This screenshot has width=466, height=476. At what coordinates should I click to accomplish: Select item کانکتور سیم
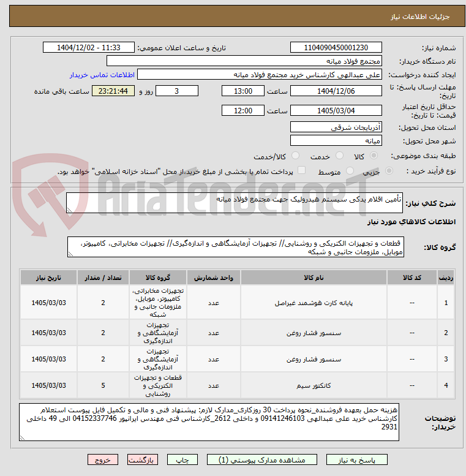click(x=314, y=385)
